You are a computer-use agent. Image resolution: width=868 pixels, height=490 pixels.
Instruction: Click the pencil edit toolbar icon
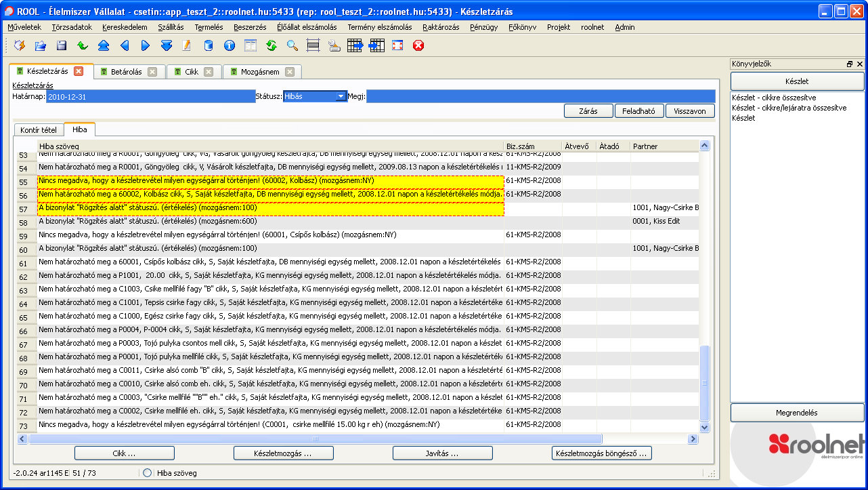point(187,45)
